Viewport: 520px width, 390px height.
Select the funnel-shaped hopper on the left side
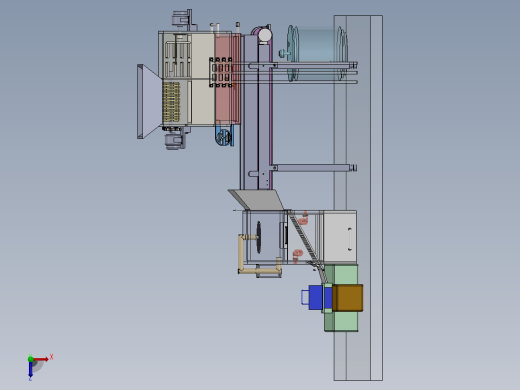149,101
